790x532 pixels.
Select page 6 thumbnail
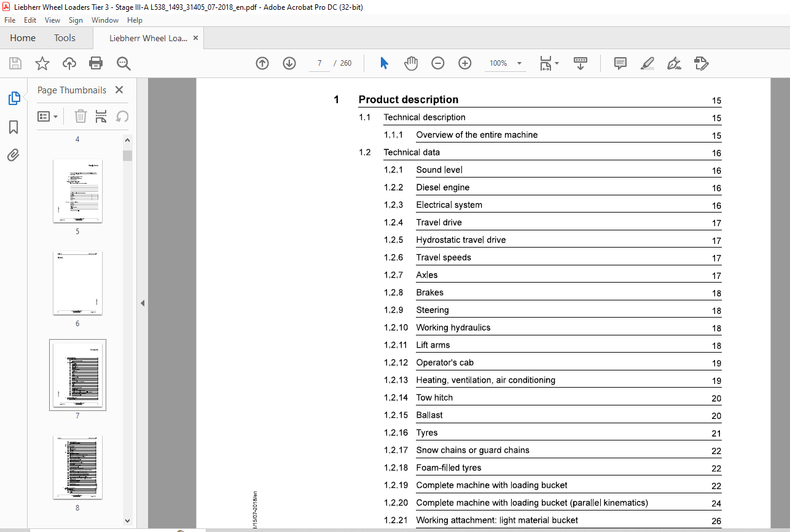tap(77, 283)
